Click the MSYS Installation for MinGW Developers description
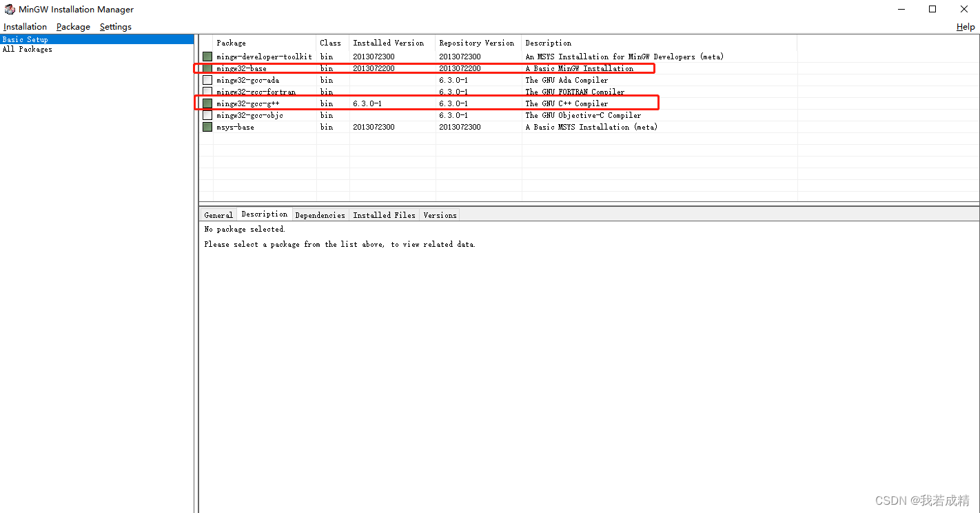The width and height of the screenshot is (980, 513). coord(624,57)
